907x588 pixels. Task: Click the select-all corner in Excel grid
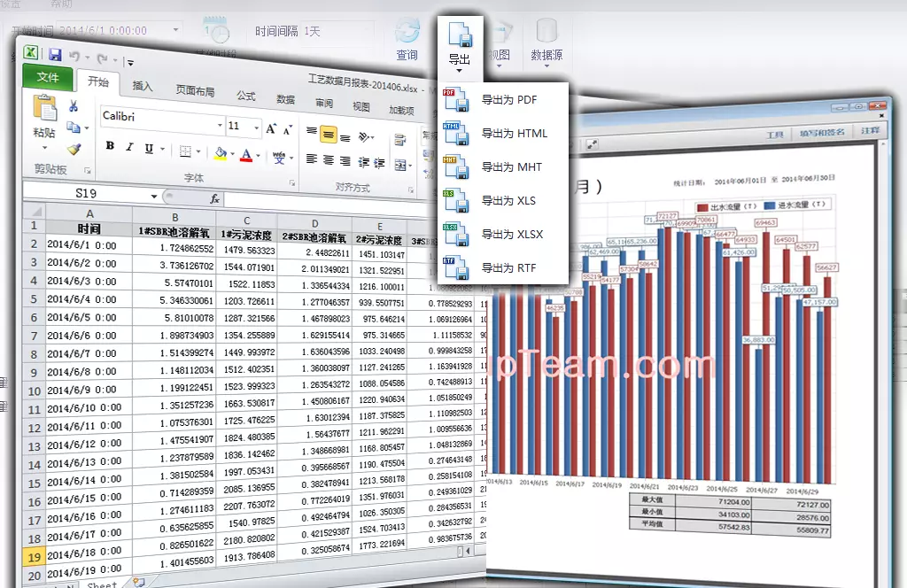35,211
